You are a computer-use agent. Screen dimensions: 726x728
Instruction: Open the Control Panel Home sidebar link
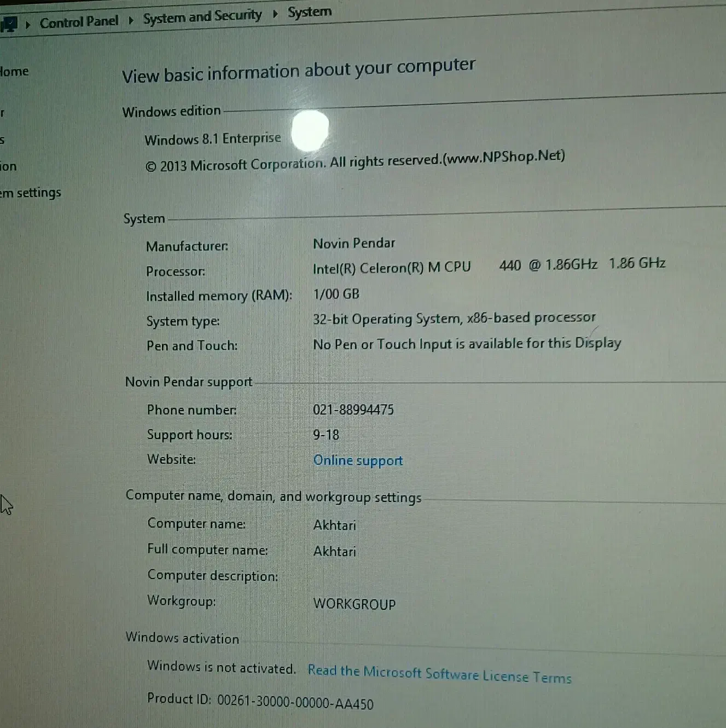[14, 72]
